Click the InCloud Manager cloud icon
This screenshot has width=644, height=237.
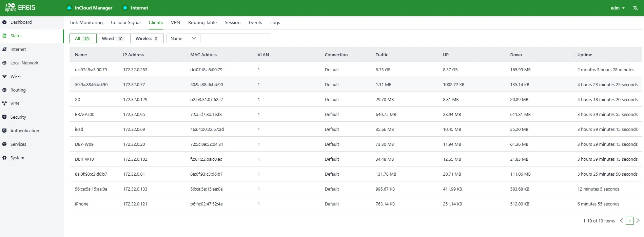(x=69, y=8)
